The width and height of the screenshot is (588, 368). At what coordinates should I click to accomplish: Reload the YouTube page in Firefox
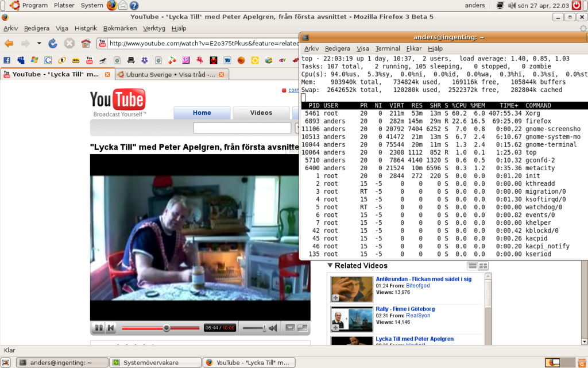pyautogui.click(x=53, y=44)
